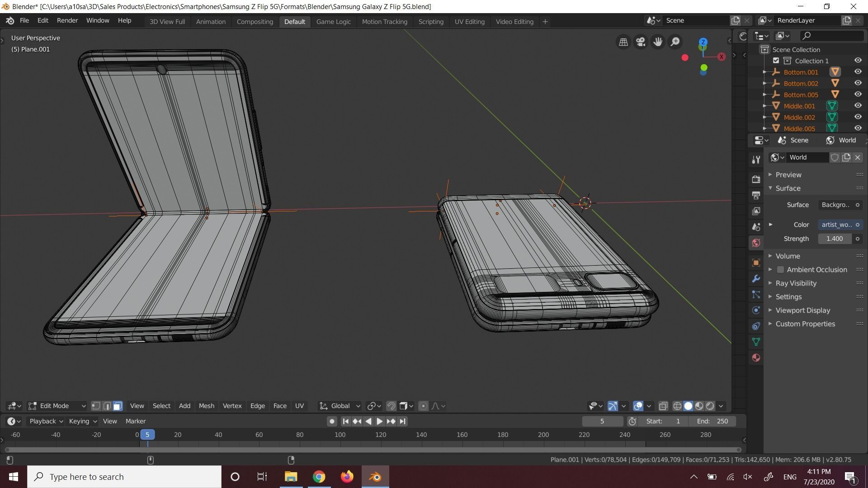This screenshot has width=868, height=488.
Task: Expand the Preview panel
Action: [x=788, y=175]
